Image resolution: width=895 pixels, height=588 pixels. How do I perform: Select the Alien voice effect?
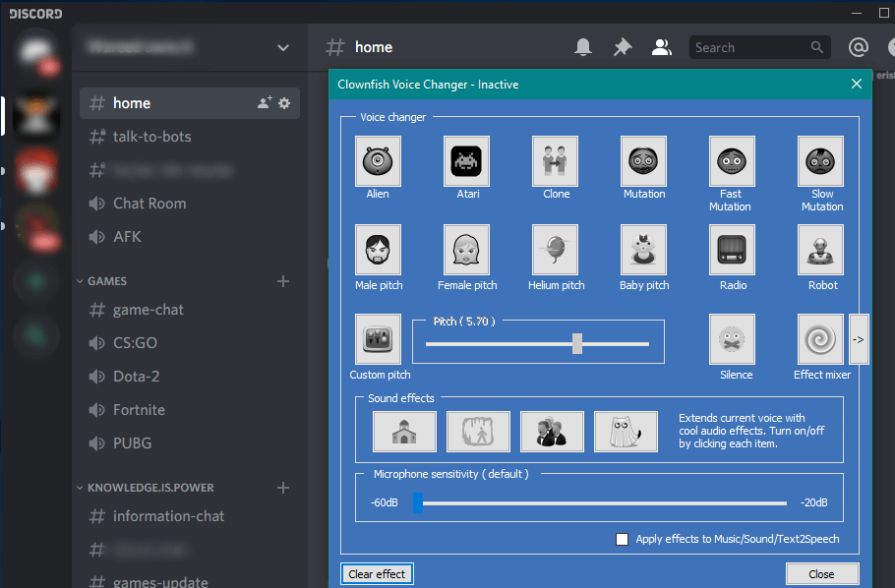(x=378, y=161)
